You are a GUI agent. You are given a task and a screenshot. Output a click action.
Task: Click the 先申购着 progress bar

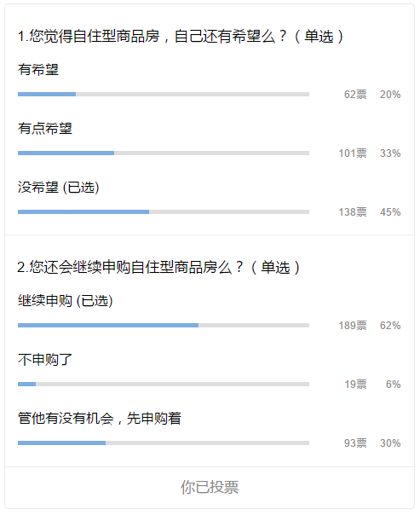[x=164, y=443]
